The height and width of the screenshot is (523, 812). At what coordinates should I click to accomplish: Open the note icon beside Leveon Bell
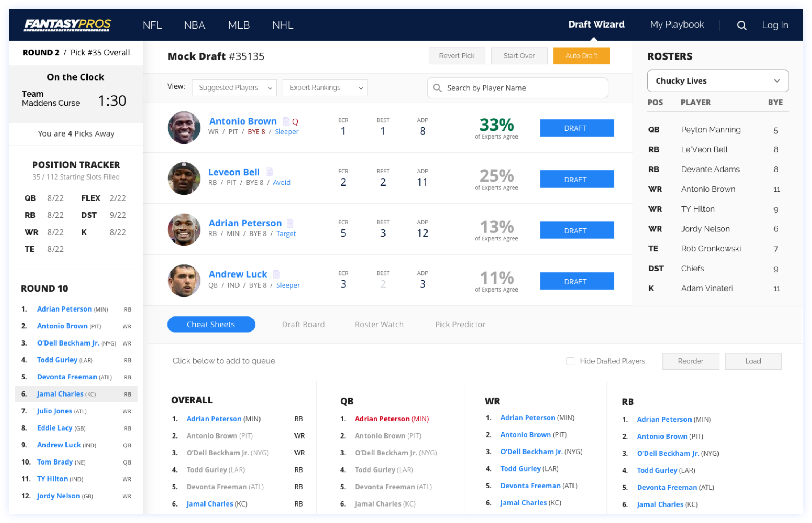coord(269,172)
